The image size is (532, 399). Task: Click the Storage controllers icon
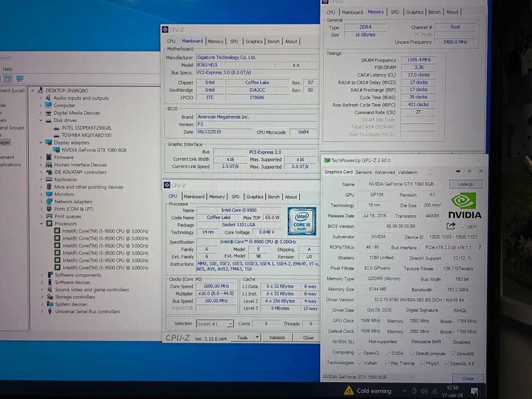point(50,296)
